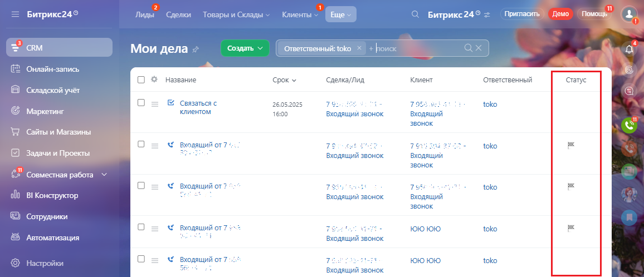Click the green Создать button
The width and height of the screenshot is (644, 277).
[245, 48]
